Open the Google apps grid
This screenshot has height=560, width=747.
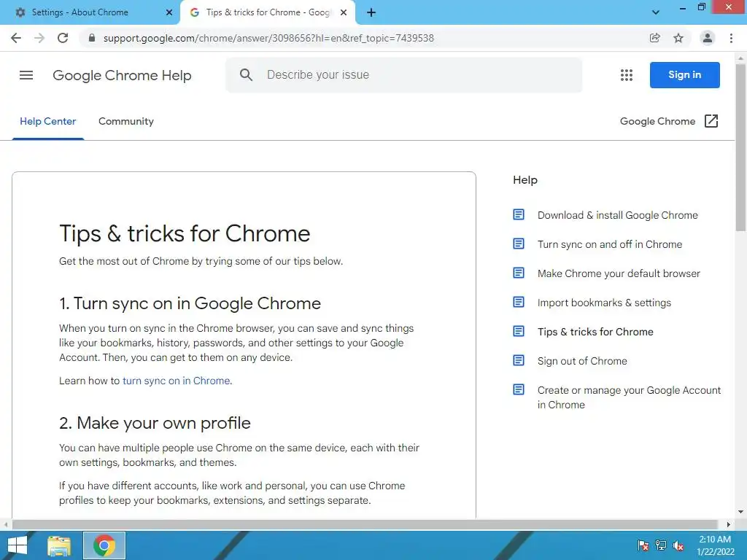pyautogui.click(x=627, y=75)
